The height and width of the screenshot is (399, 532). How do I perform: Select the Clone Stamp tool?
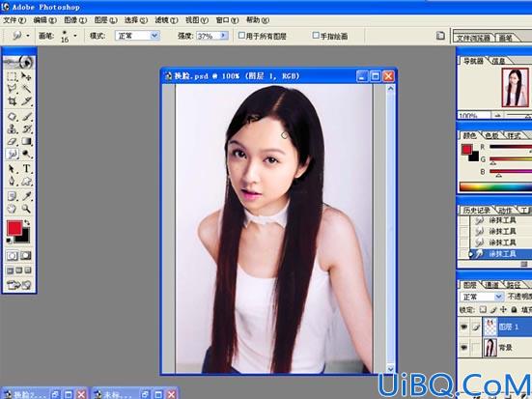pyautogui.click(x=13, y=128)
